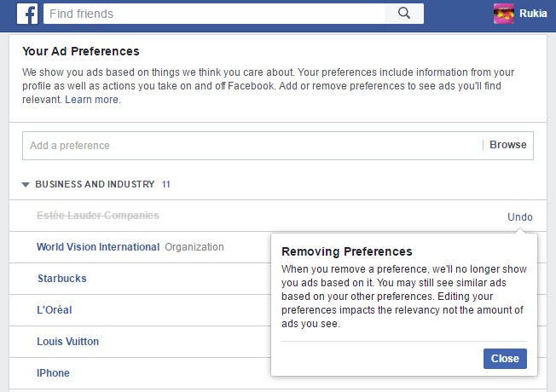Open Rukia's profile picture thumbnail

[503, 14]
